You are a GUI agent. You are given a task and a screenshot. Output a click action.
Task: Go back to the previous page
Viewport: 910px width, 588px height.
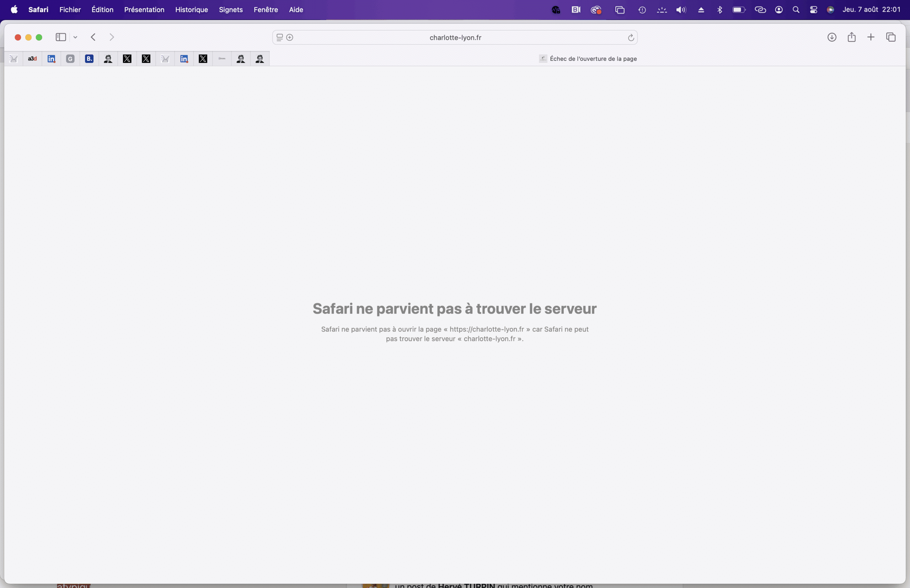pos(93,37)
